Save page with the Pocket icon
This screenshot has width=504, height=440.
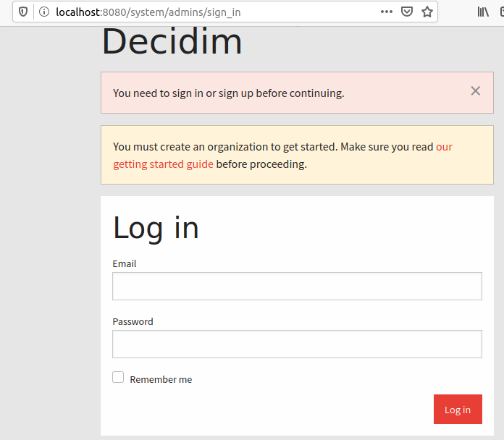(407, 12)
